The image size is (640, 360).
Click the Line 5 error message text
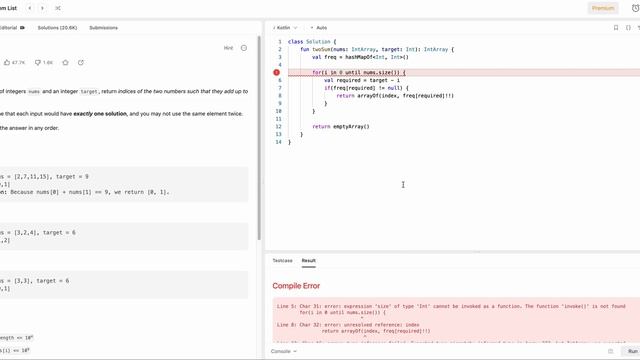click(451, 306)
